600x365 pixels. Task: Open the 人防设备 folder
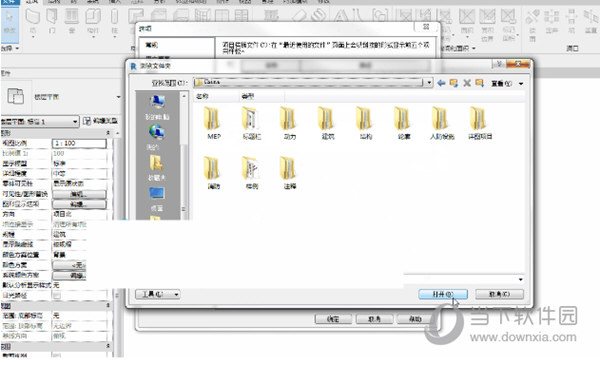[442, 123]
